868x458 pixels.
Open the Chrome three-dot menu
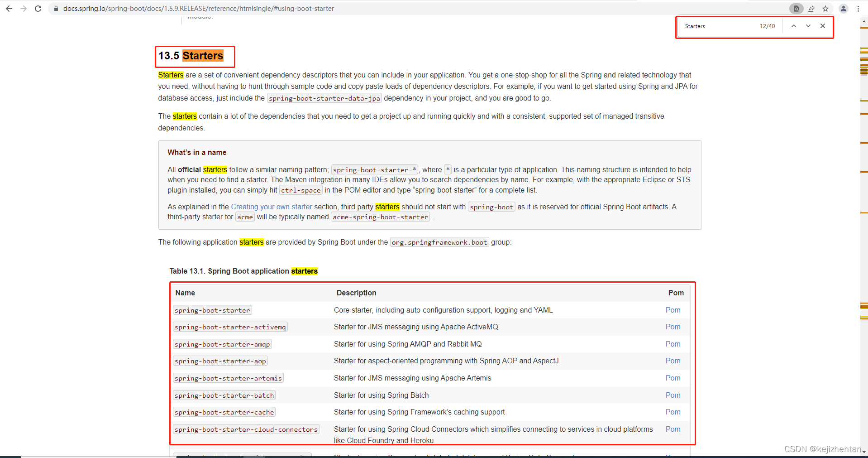click(x=858, y=9)
